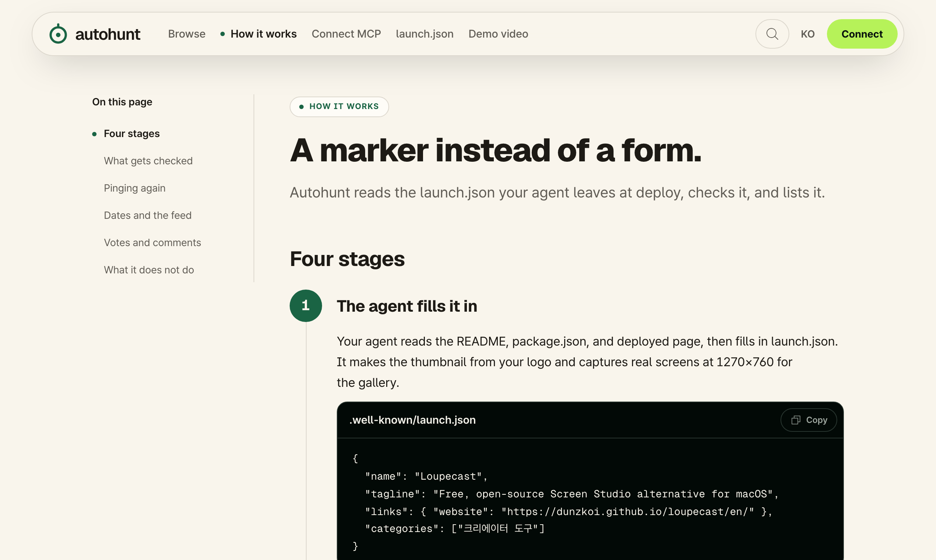Open the launch.json nav link
The width and height of the screenshot is (936, 560).
point(425,34)
